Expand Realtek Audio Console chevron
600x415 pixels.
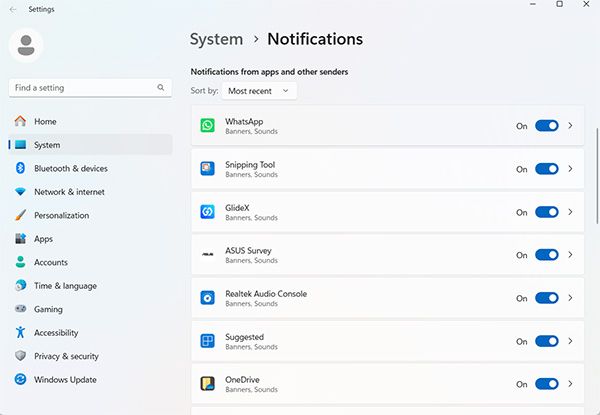click(x=570, y=298)
